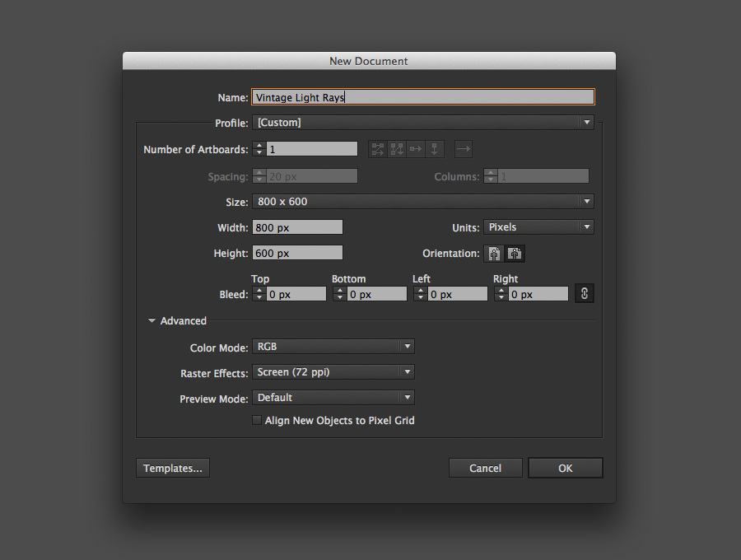Change Units using the Pixels dropdown
The width and height of the screenshot is (741, 560).
point(586,226)
